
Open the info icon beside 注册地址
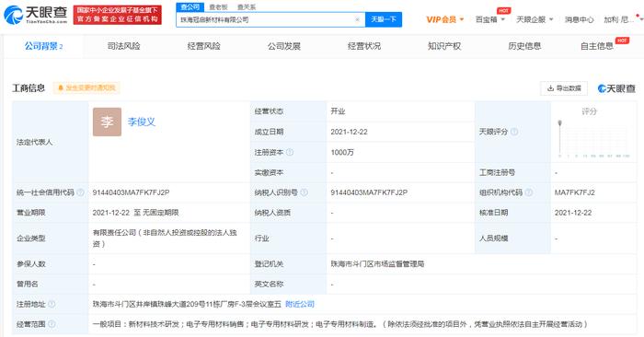coord(52,304)
